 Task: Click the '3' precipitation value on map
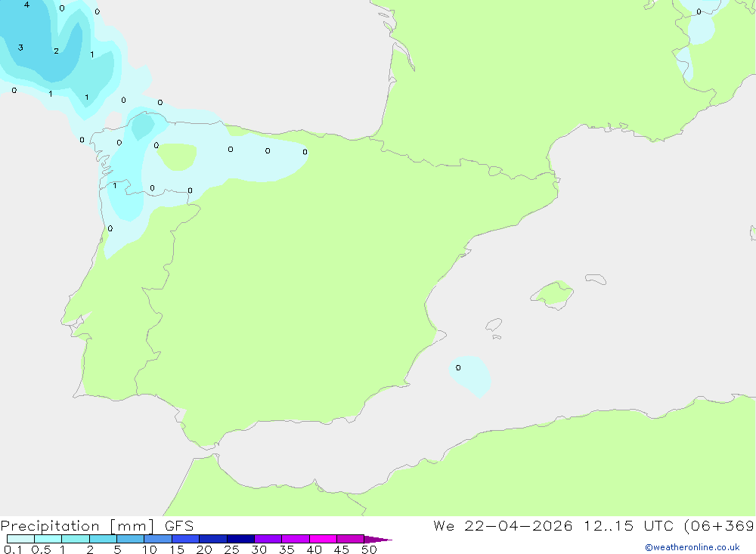[20, 48]
